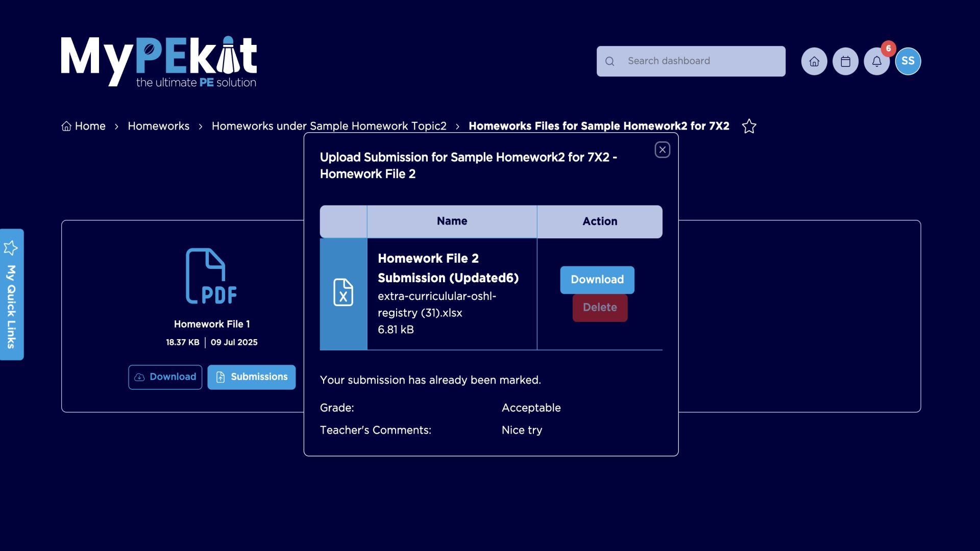Click the favorite star beside breadcrumb

[749, 126]
